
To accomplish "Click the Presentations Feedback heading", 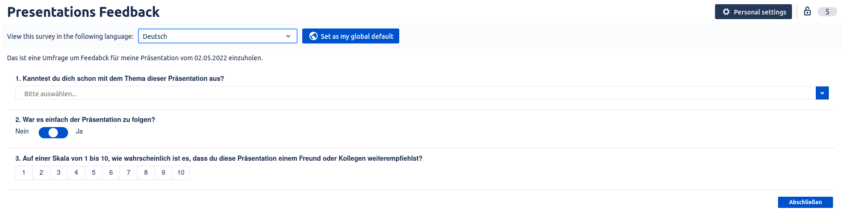I will [x=83, y=12].
